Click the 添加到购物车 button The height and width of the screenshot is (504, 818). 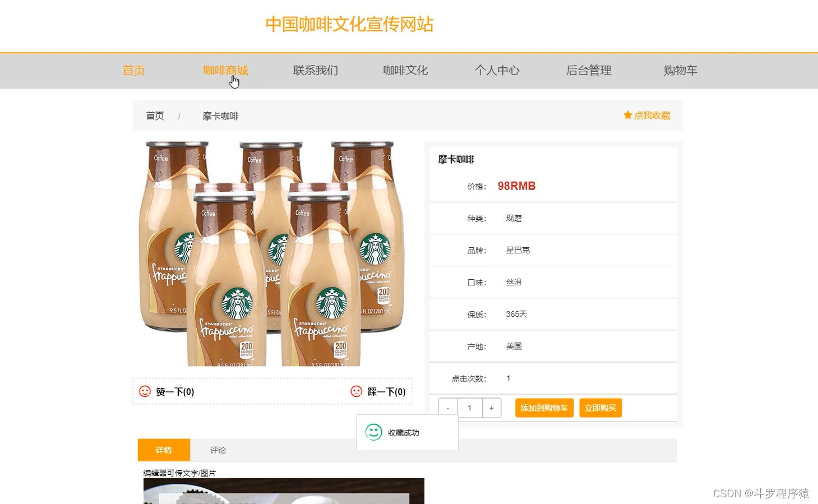click(x=544, y=408)
